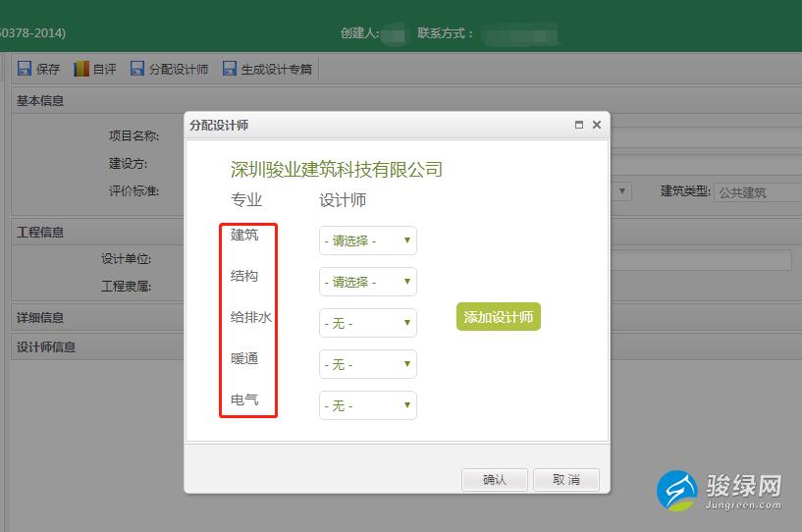Click the 专业 column heading

click(x=246, y=200)
